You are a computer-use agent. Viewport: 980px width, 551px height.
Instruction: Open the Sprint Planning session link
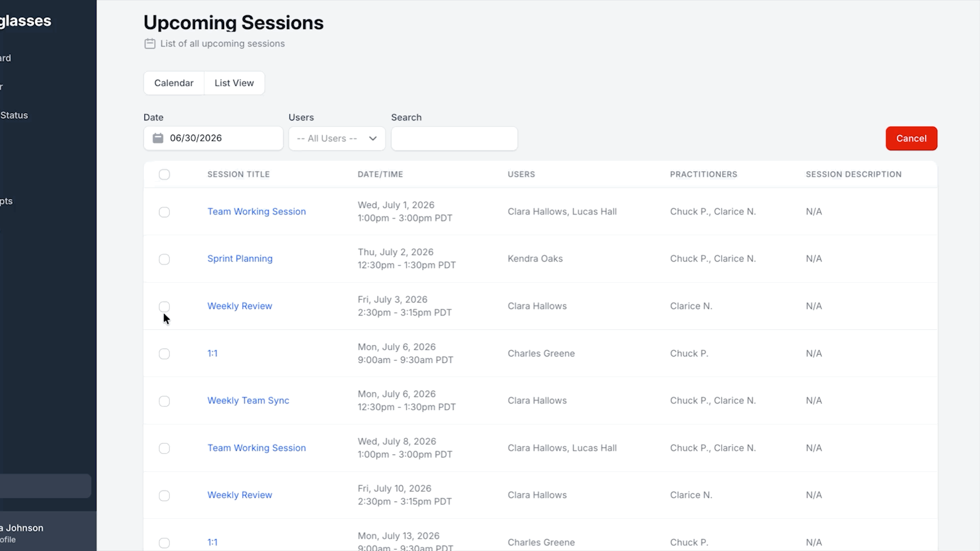(x=240, y=259)
